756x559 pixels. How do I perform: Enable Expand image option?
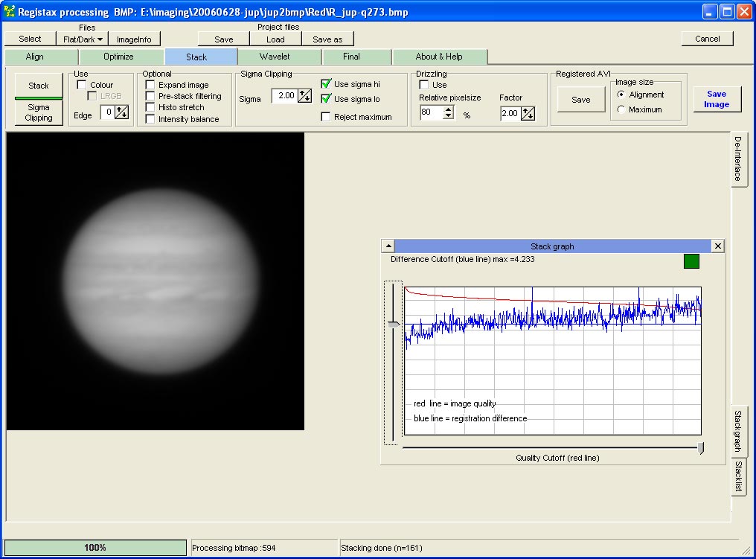(x=150, y=85)
